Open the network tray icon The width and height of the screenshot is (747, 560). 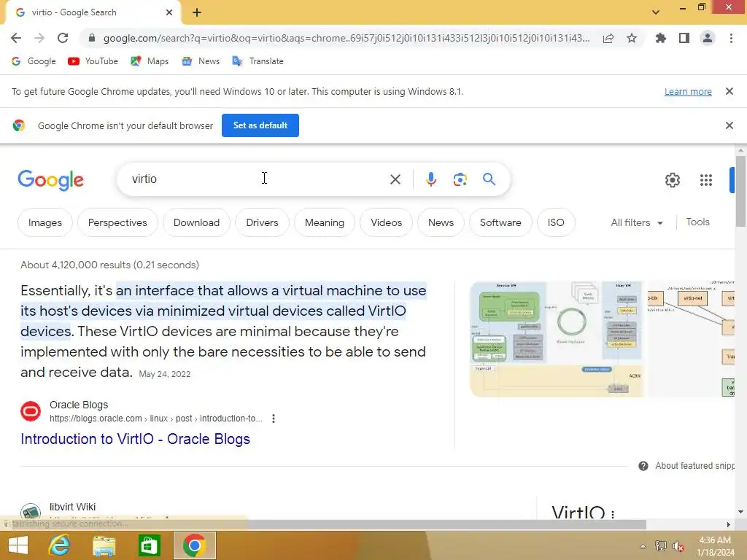coord(661,545)
